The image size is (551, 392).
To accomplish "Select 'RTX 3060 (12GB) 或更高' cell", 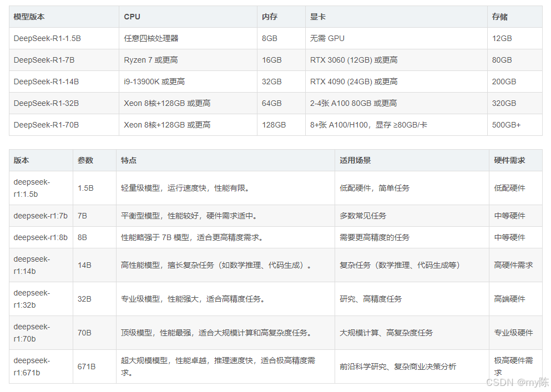I will coord(396,60).
